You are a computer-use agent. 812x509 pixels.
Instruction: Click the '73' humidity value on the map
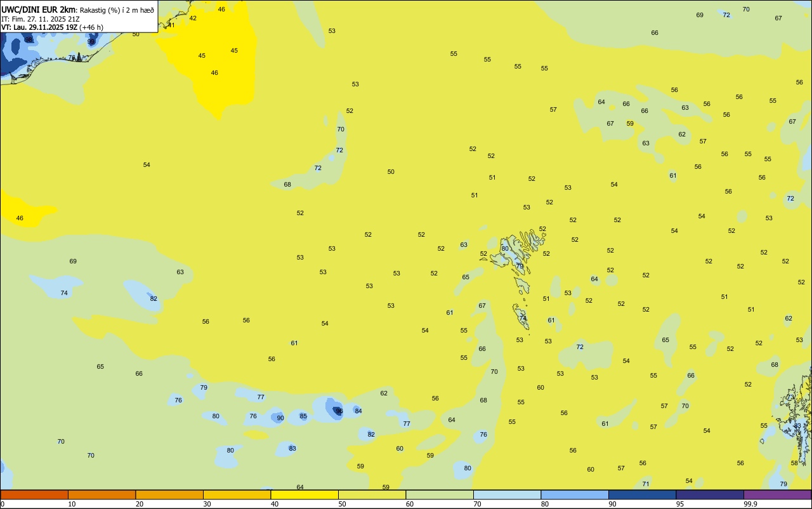791,397
